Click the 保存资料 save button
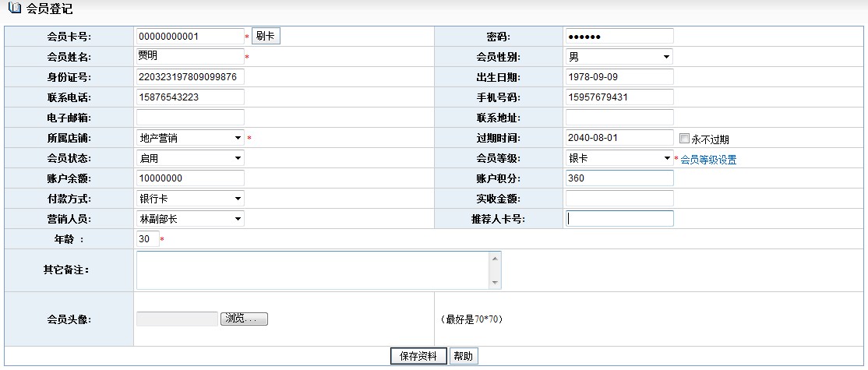Viewport: 868px width, 370px height. coord(418,356)
